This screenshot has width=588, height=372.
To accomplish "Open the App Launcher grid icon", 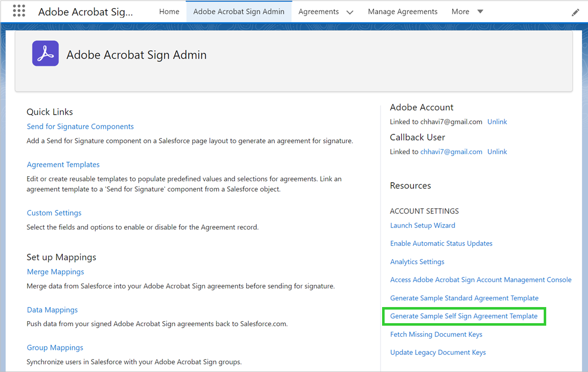I will coord(19,11).
